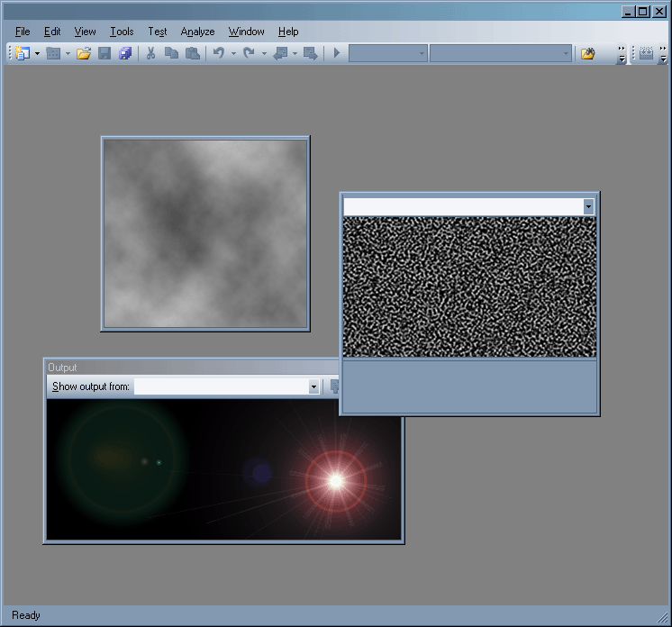Click the cloud texture image panel
This screenshot has width=672, height=627.
coord(205,233)
